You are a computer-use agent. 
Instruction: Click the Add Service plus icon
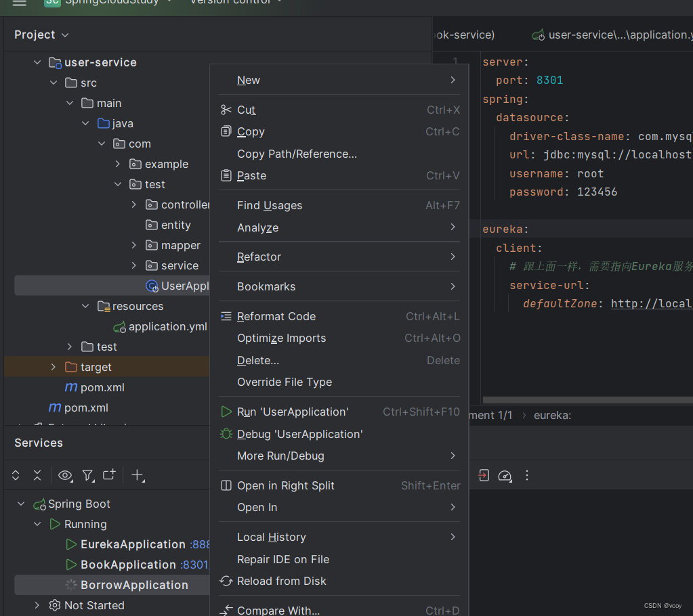138,475
